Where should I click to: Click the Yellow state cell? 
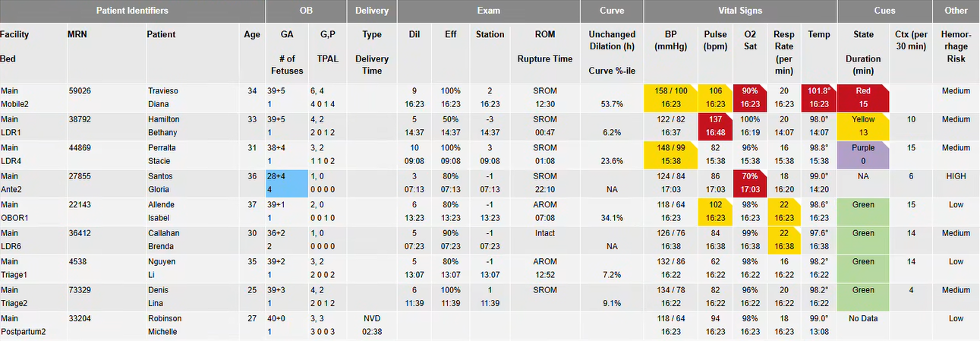[863, 126]
